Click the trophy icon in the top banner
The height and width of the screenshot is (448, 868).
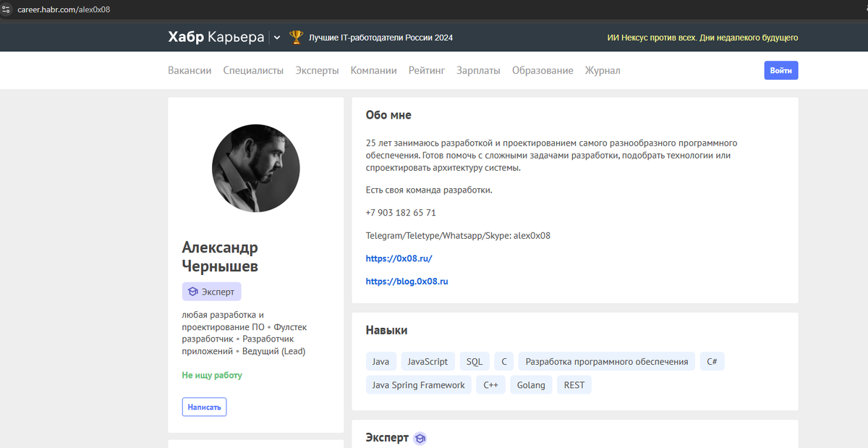pyautogui.click(x=296, y=35)
